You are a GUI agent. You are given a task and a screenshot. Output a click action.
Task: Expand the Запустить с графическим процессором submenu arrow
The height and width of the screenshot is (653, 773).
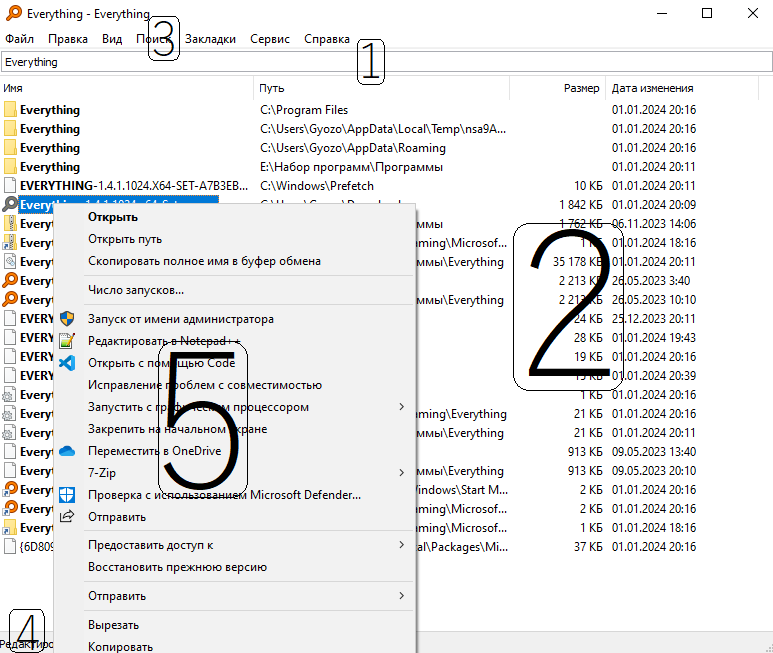click(x=402, y=407)
